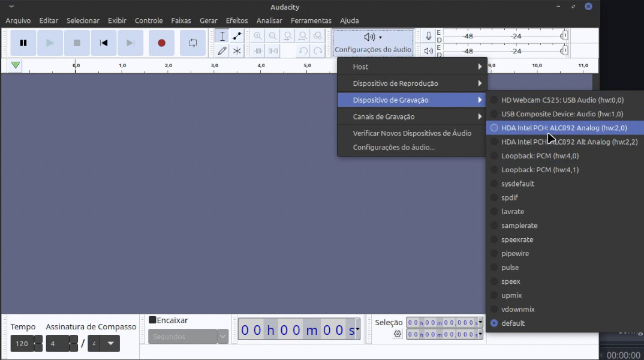Expand the Host submenu
The width and height of the screenshot is (644, 360).
pos(411,67)
